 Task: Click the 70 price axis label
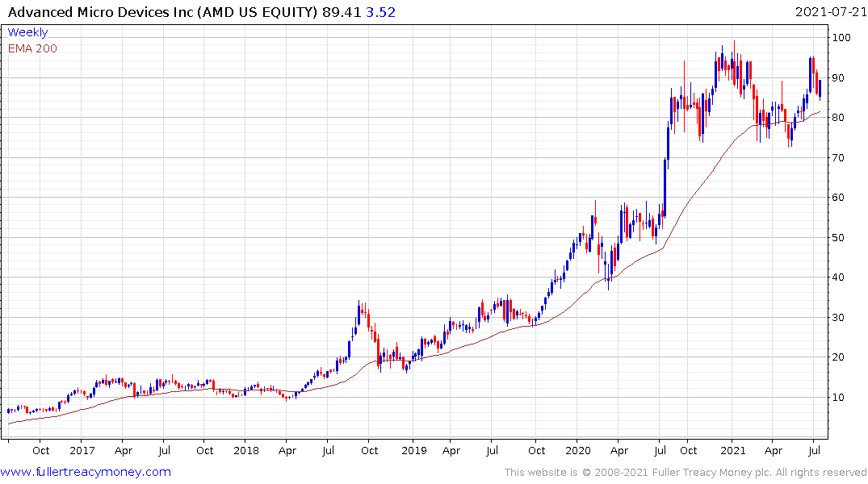(838, 157)
